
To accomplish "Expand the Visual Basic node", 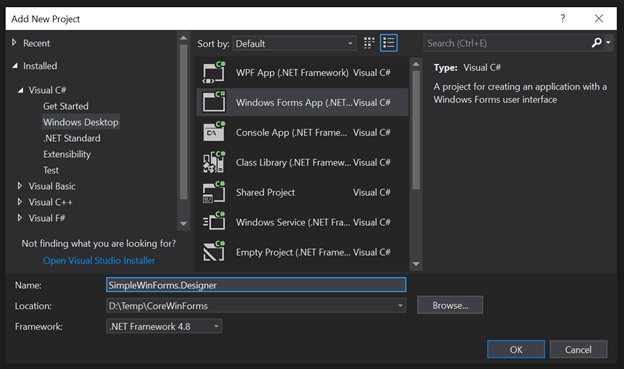I will click(x=20, y=186).
